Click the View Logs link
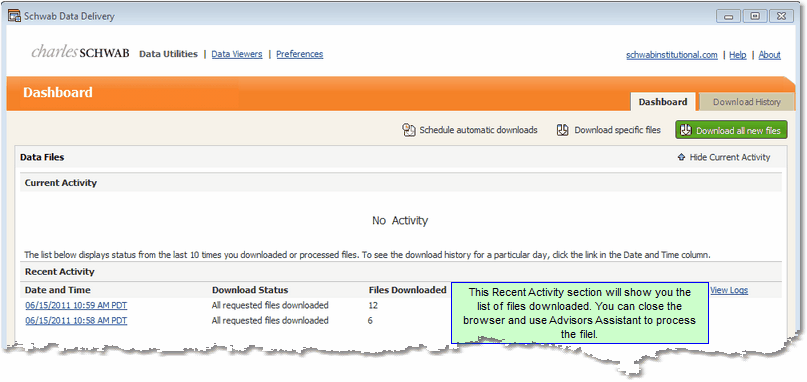 pyautogui.click(x=729, y=290)
